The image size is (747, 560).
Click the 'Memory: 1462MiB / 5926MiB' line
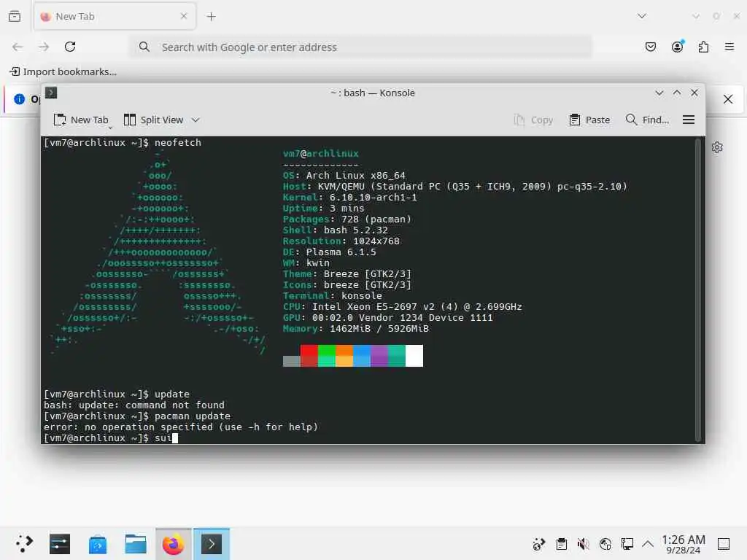[355, 329]
